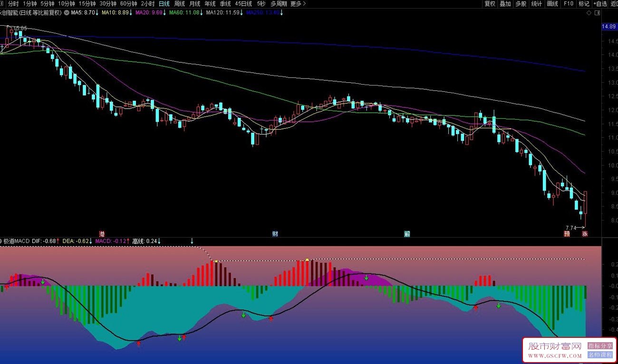This screenshot has width=618, height=364.
Task: Select the 60分钟 period
Action: (x=128, y=3)
